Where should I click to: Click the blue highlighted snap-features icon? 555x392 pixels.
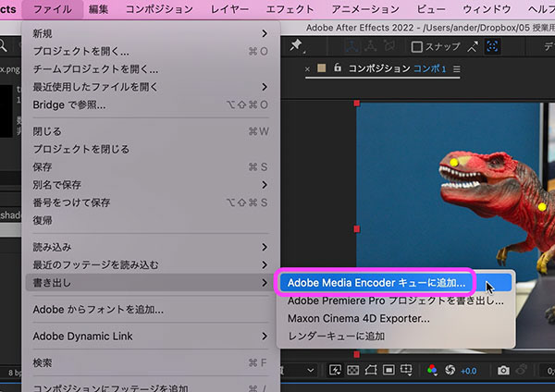click(x=492, y=46)
